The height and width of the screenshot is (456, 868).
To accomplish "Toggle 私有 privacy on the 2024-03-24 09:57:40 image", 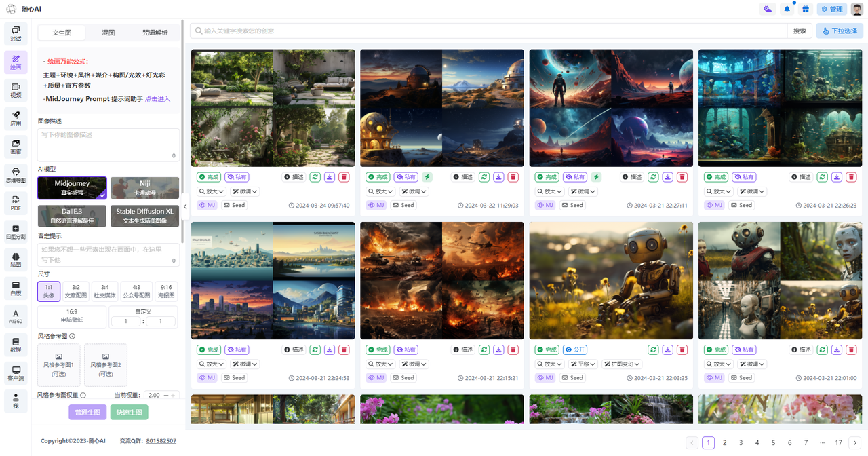I will tap(237, 177).
